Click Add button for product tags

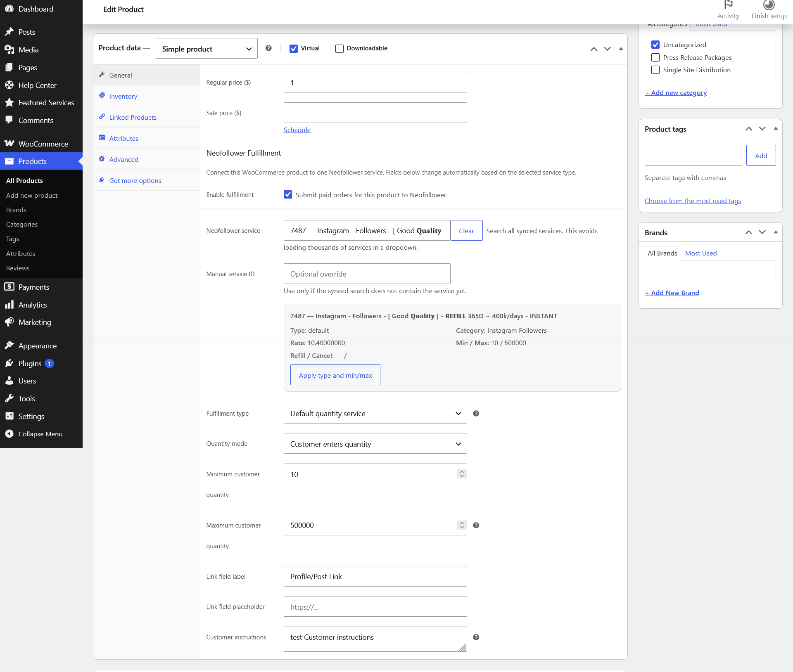pyautogui.click(x=761, y=155)
